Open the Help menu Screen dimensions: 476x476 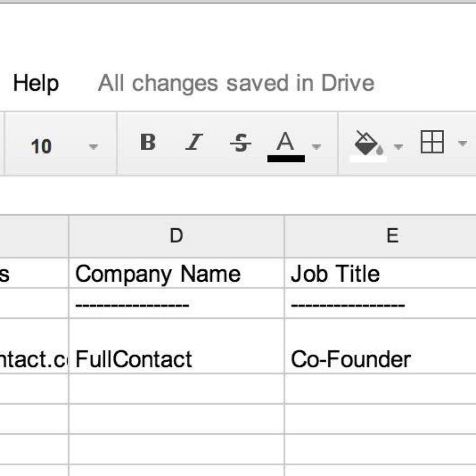tap(36, 83)
